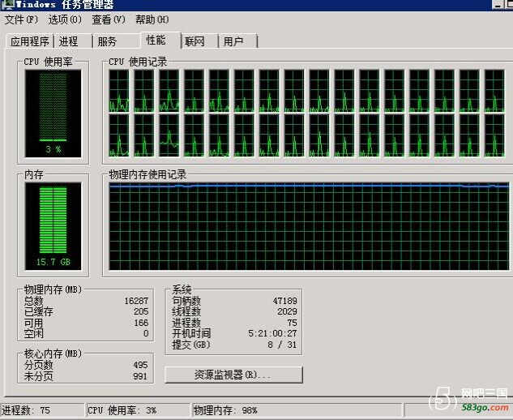The height and width of the screenshot is (420, 513).
Task: Click 可用 value 166
Action: pyautogui.click(x=141, y=323)
